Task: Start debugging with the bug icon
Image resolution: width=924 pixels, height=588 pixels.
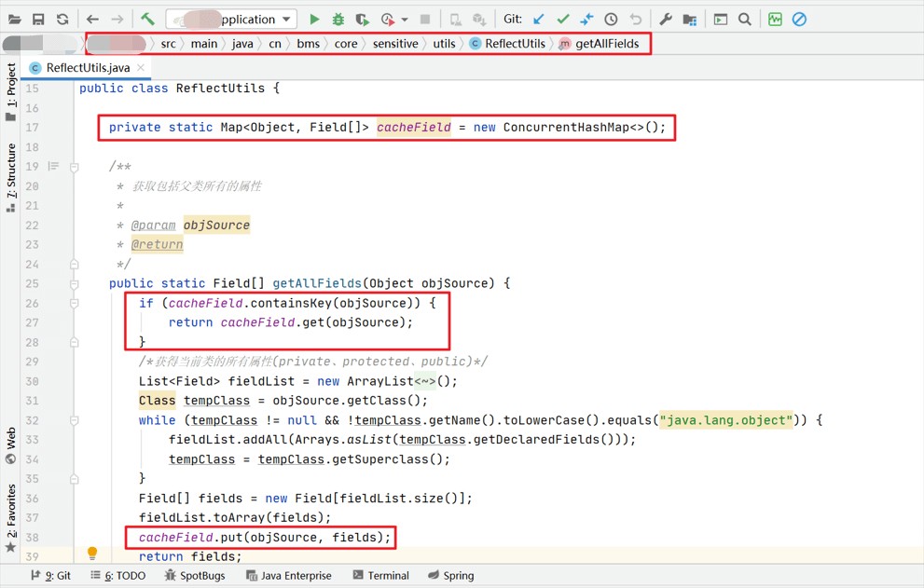Action: pos(338,19)
